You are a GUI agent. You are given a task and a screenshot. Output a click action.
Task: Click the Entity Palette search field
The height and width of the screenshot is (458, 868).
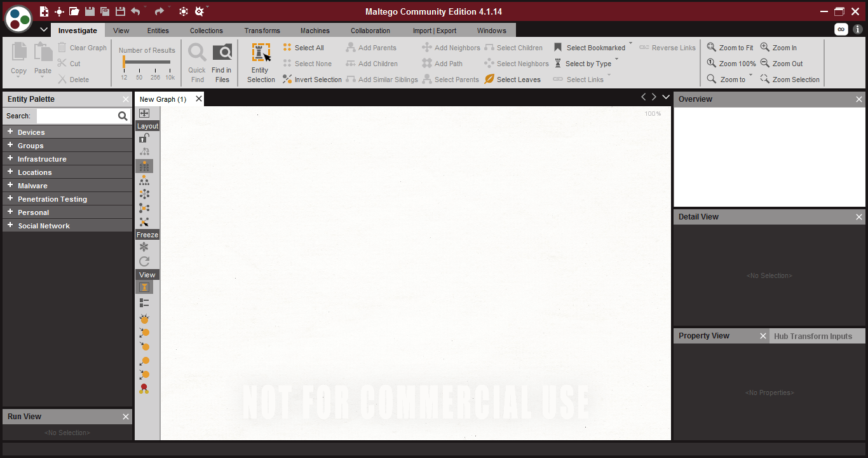pos(76,116)
